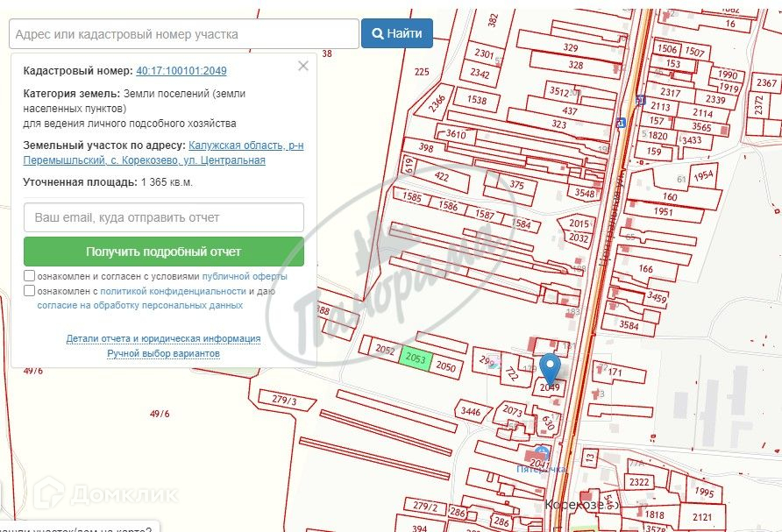This screenshot has width=782, height=532.
Task: Check the публичной оферты agreement checkbox
Action: (30, 276)
